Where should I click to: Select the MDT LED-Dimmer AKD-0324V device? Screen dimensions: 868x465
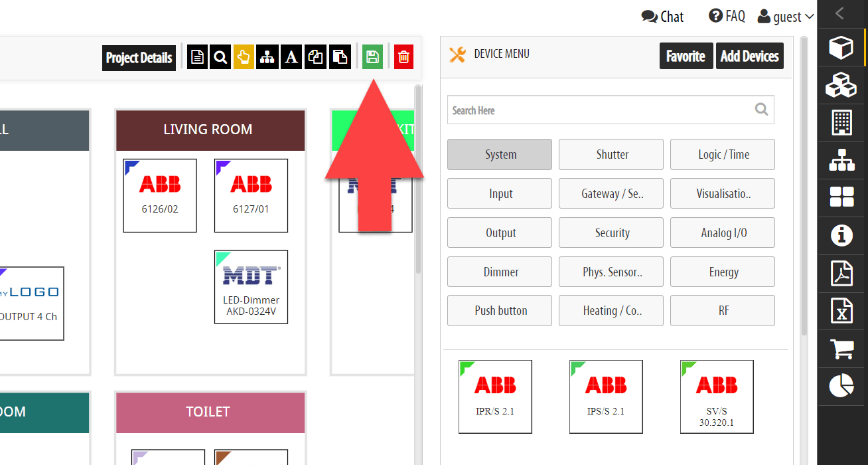tap(251, 287)
